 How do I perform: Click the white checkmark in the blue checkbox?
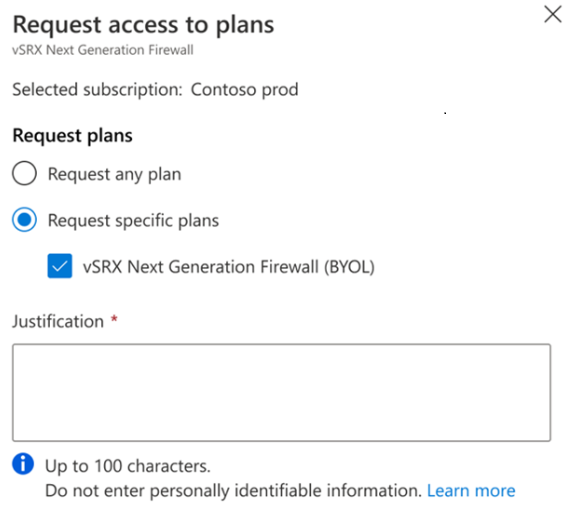[60, 267]
